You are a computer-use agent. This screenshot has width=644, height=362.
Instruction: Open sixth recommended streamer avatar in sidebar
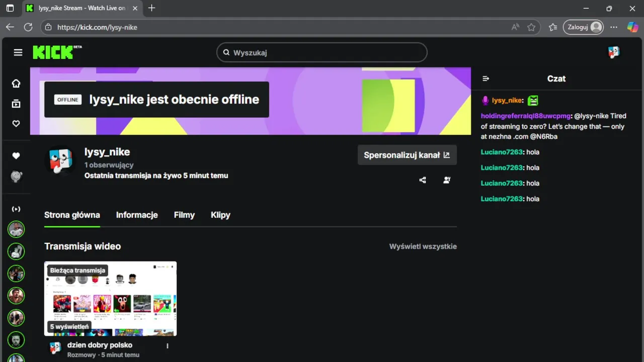click(x=16, y=340)
